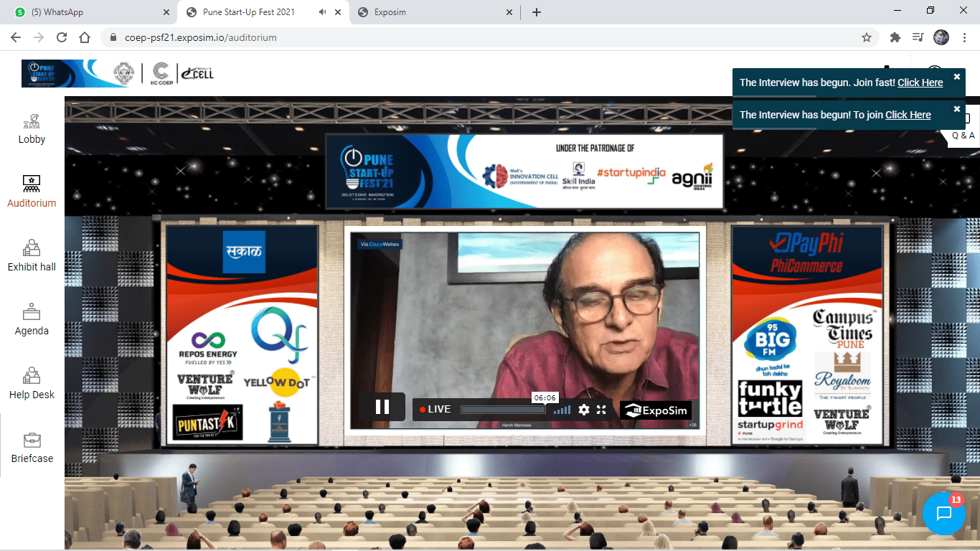Open the Briefcase section
Viewport: 980px width, 551px height.
pos(32,448)
